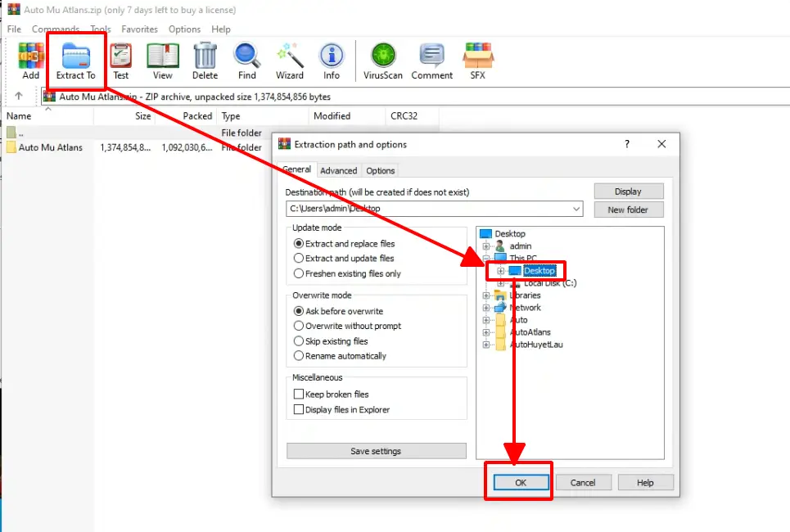Show archive Info icon

pos(332,56)
